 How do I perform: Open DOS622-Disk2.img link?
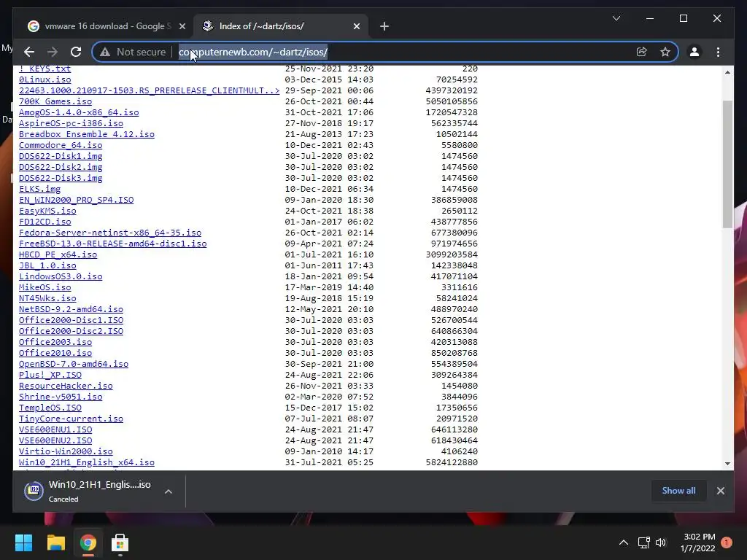[x=61, y=167]
